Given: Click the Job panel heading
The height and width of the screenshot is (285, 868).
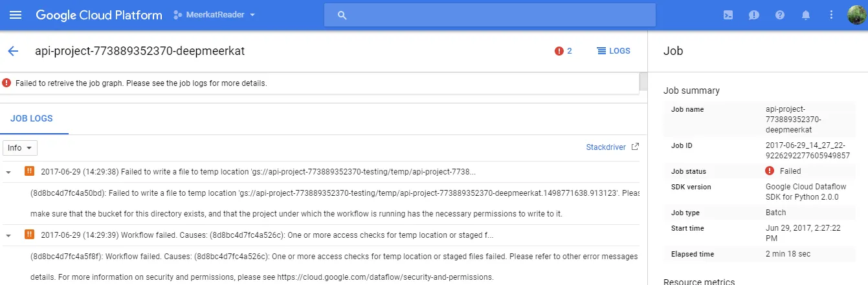Looking at the screenshot, I should [x=673, y=51].
